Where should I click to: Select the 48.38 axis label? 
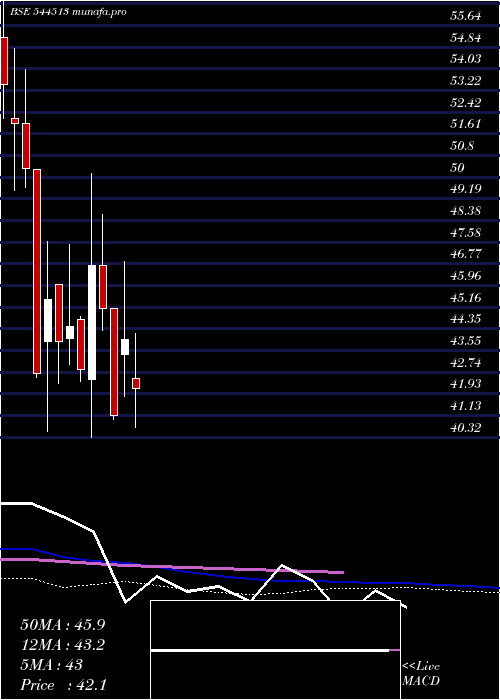point(466,210)
